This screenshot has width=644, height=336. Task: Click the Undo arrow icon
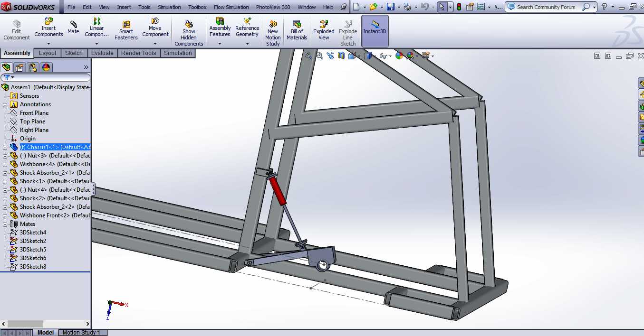424,7
